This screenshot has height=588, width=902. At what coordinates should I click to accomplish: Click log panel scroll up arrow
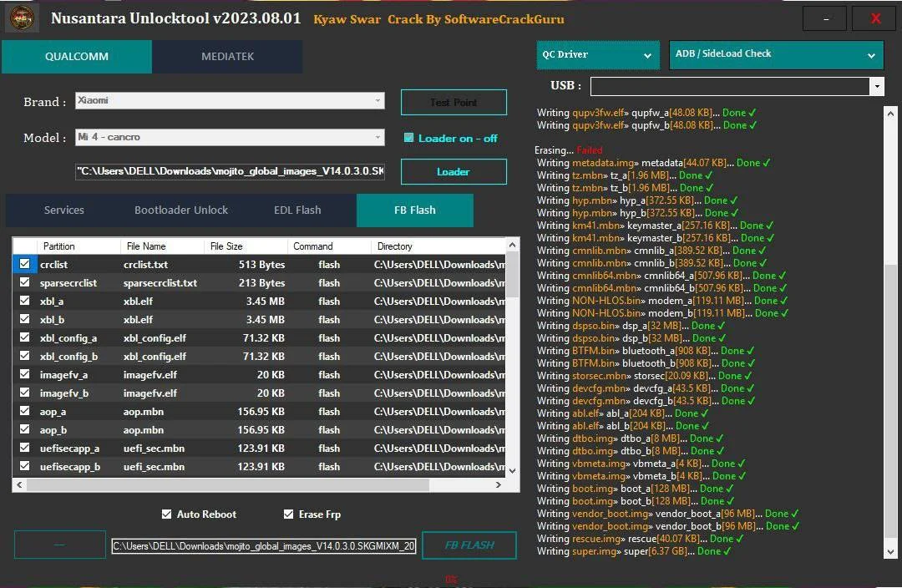890,114
